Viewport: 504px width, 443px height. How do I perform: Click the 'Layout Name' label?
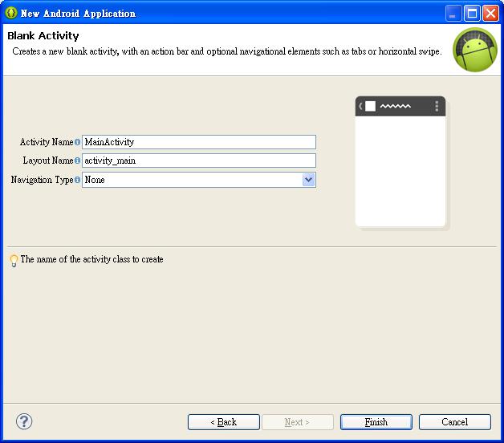pyautogui.click(x=48, y=161)
